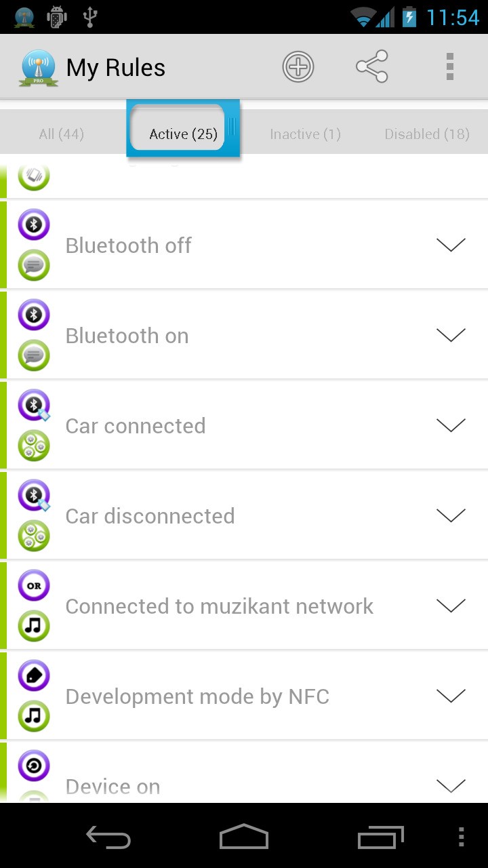Tap the share icon in action bar
This screenshot has width=488, height=868.
(x=371, y=67)
